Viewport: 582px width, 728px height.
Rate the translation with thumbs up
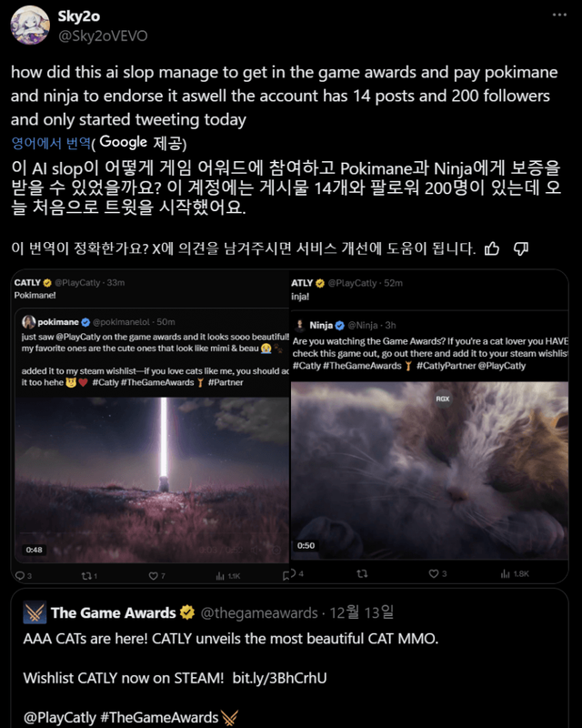click(492, 248)
